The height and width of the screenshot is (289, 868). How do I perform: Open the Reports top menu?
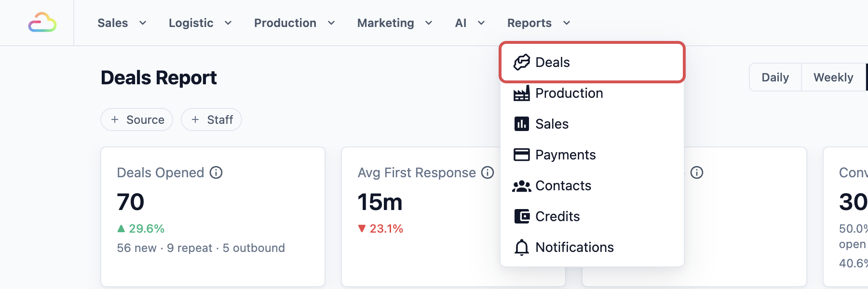coord(539,23)
